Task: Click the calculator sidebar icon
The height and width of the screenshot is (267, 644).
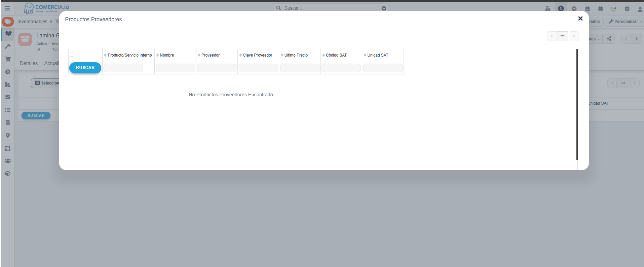Action: [8, 123]
